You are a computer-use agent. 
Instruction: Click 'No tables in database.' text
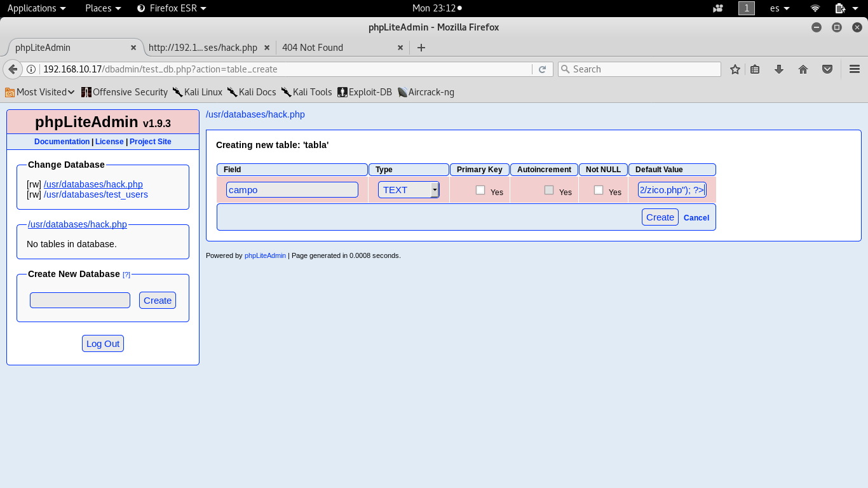(72, 244)
